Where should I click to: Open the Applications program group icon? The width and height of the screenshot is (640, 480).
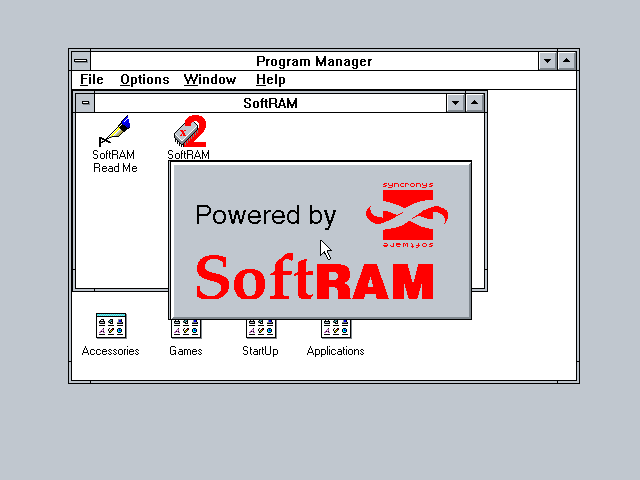(x=336, y=329)
